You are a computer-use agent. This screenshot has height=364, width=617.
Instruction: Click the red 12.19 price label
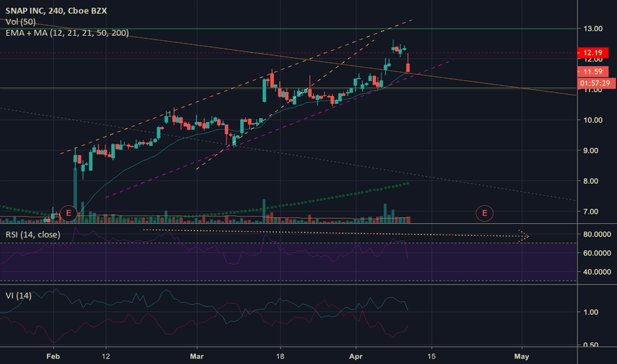pos(593,53)
